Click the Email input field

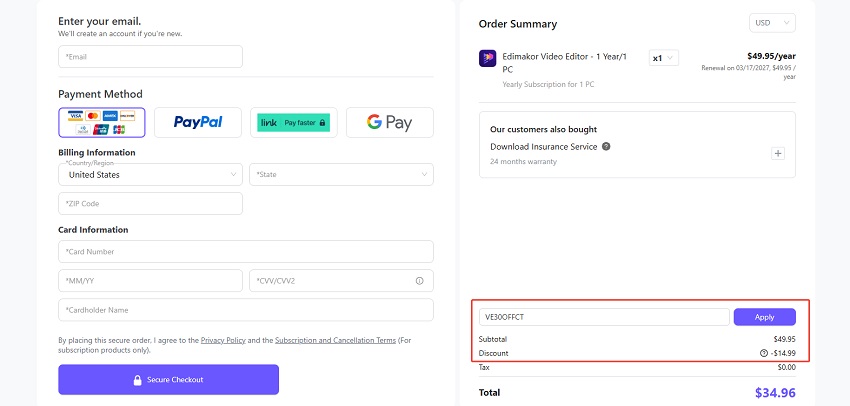pos(150,57)
